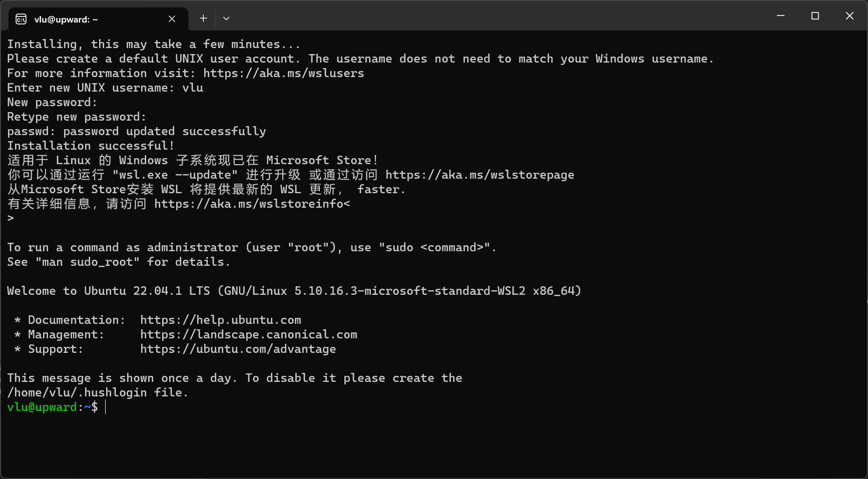The height and width of the screenshot is (479, 868).
Task: Click the command prompt icon on the tab
Action: pyautogui.click(x=21, y=19)
